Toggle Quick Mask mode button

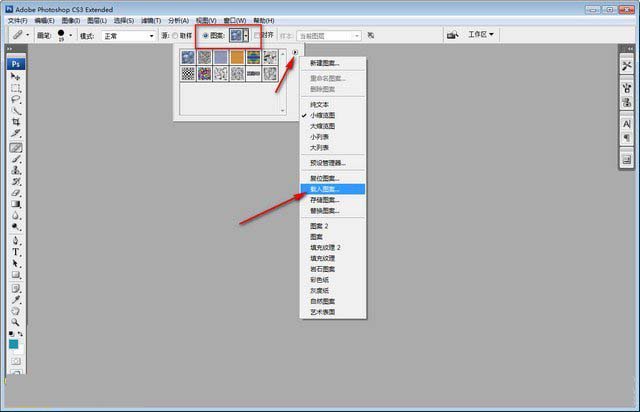tap(16, 361)
